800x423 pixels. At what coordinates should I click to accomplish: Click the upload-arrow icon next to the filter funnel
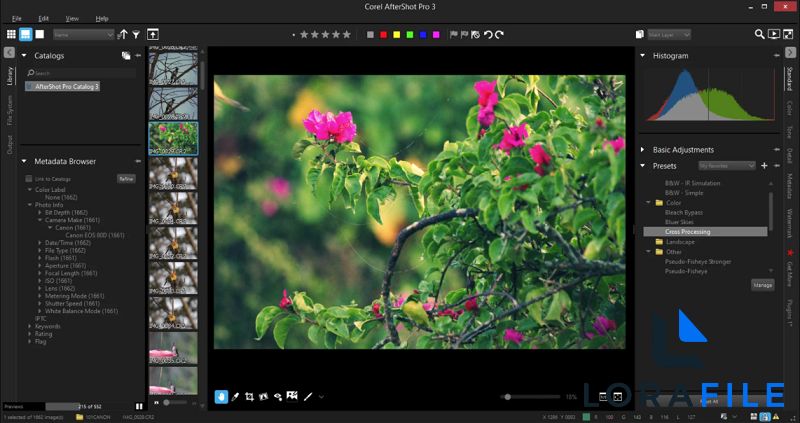click(x=153, y=35)
